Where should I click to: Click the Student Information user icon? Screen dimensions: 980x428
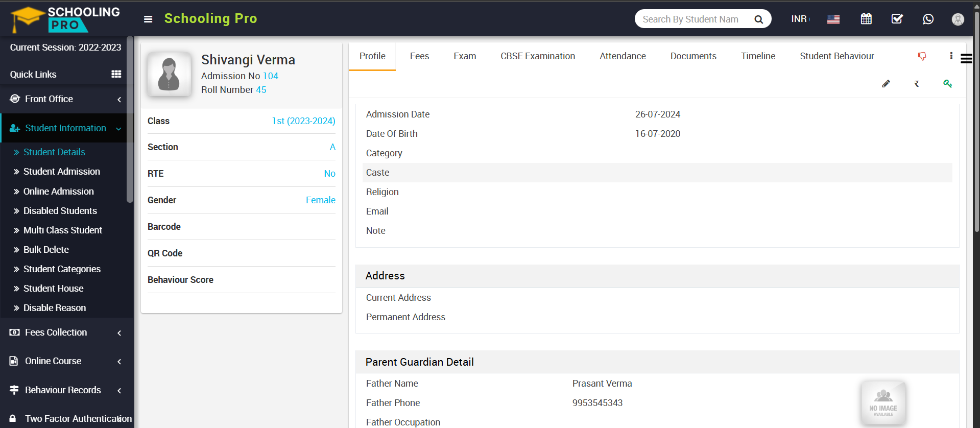[x=15, y=128]
